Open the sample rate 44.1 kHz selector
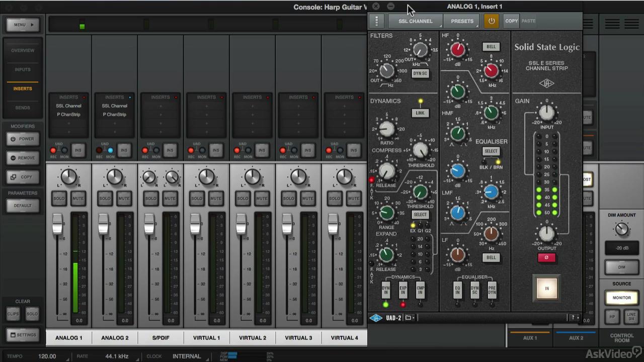The image size is (644, 362). pyautogui.click(x=117, y=356)
